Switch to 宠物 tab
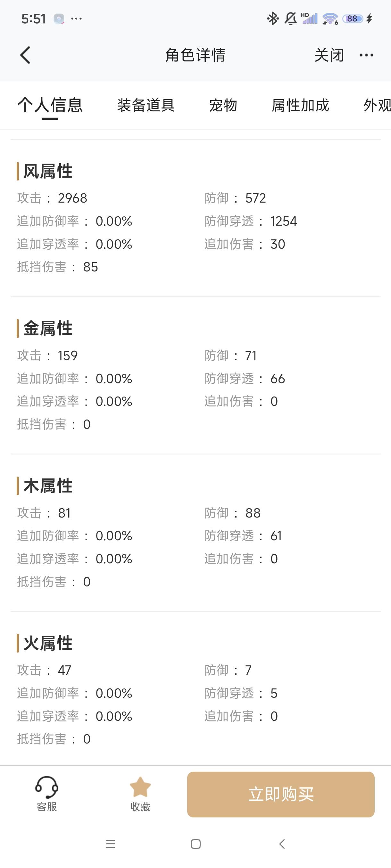 (x=223, y=105)
